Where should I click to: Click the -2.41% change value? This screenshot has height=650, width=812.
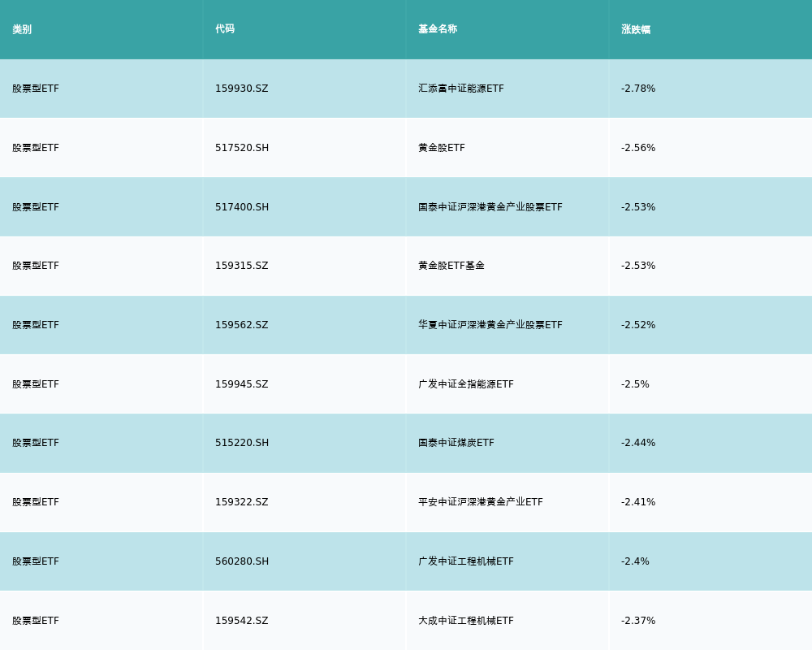point(638,502)
